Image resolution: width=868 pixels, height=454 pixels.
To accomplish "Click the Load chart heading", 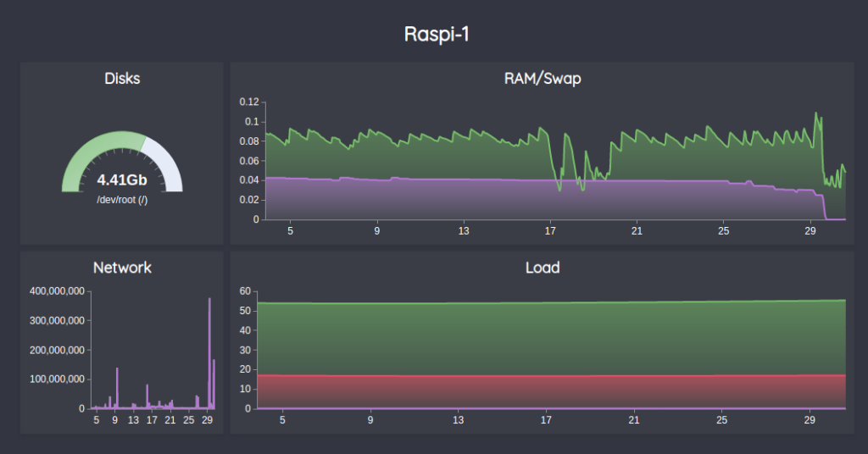I will click(x=542, y=268).
